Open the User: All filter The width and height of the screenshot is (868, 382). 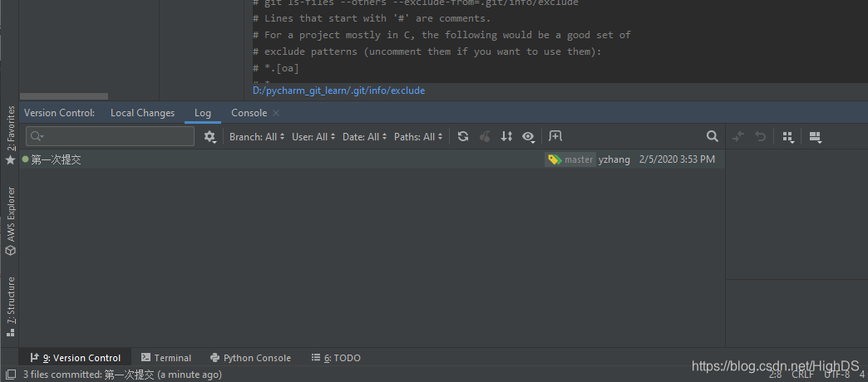(313, 136)
